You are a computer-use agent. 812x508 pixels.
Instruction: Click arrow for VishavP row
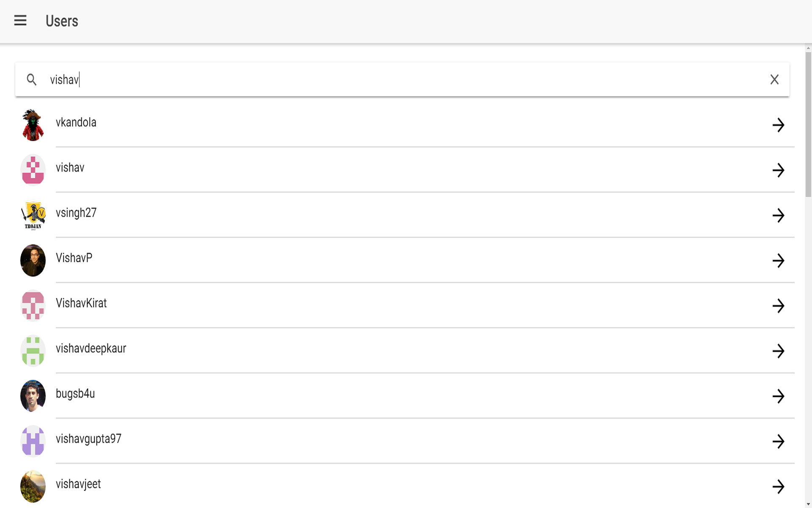(x=778, y=261)
